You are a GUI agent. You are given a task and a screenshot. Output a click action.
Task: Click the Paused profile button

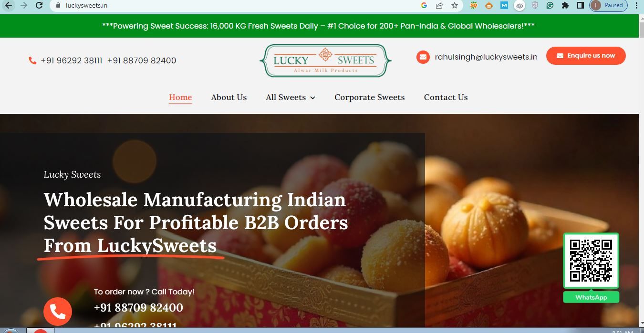(x=609, y=6)
